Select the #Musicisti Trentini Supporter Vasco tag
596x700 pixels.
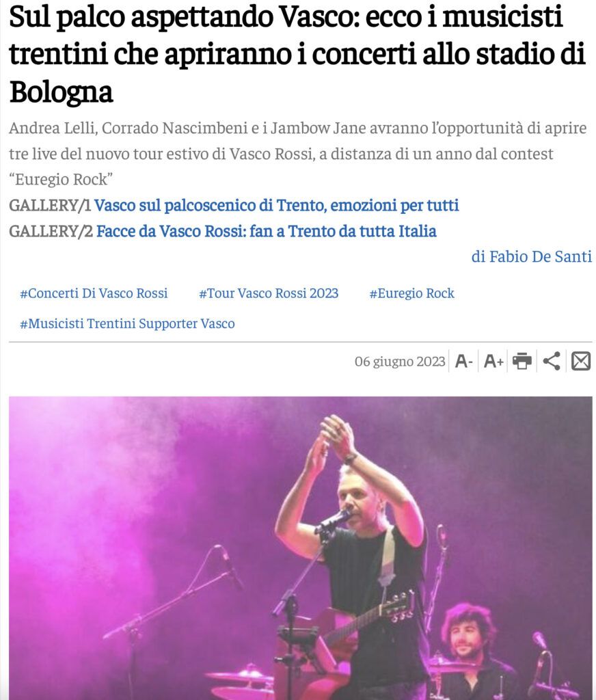tap(127, 323)
